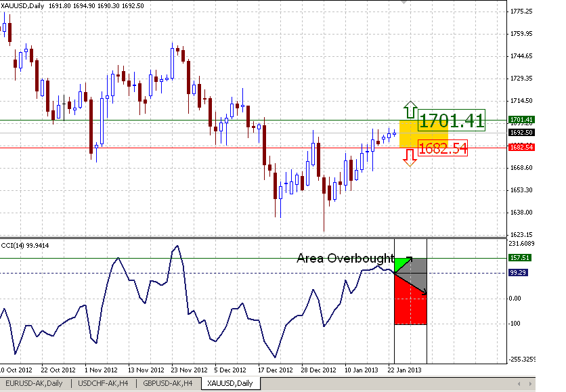The image size is (566, 392).
Task: Switch to GBPUSD-AK,H4 chart tab
Action: [x=169, y=384]
